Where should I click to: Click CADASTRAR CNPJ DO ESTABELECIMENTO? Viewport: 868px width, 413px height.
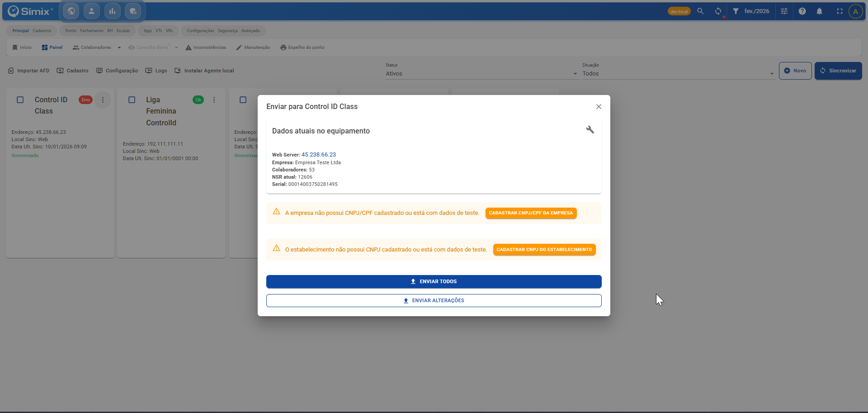544,250
